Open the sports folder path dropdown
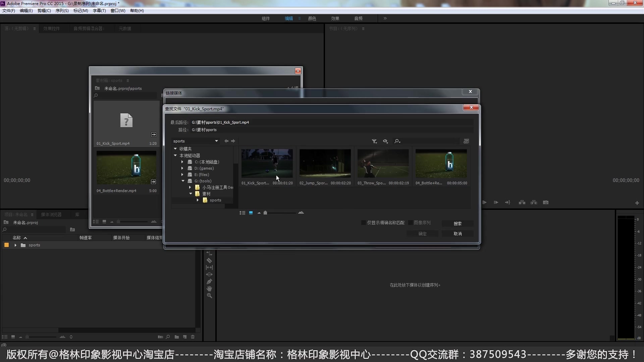The image size is (644, 362). coord(216,141)
